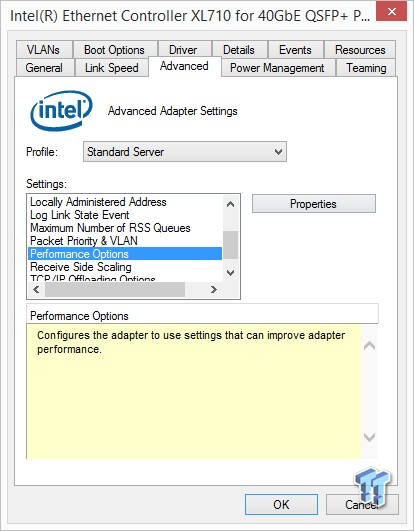Image resolution: width=414 pixels, height=531 pixels.
Task: Click the Properties button
Action: pyautogui.click(x=314, y=204)
